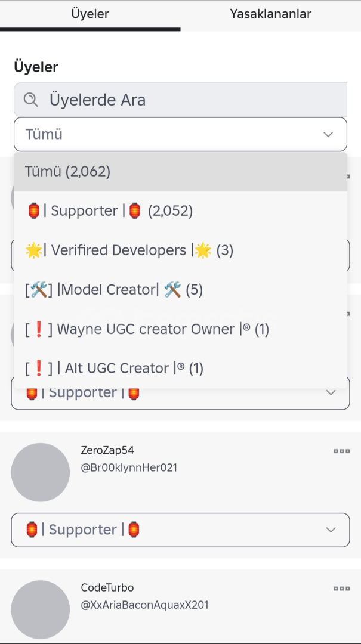
Task: Collapse the Tümü role filter dropdown
Action: coord(180,134)
